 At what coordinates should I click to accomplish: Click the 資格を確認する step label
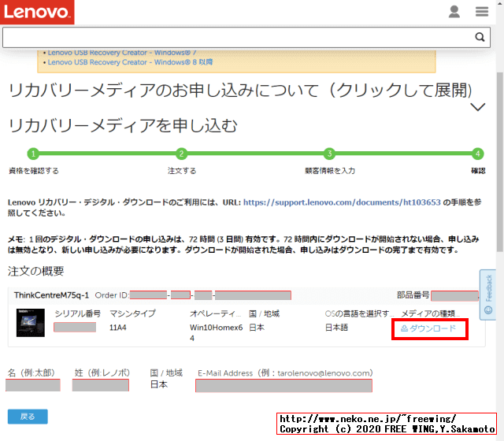point(34,171)
